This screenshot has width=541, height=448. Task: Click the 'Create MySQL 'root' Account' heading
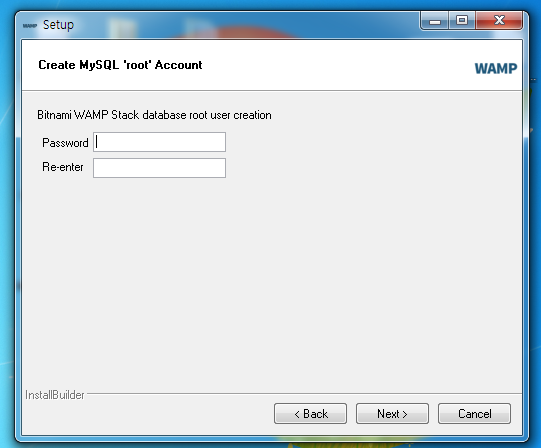pyautogui.click(x=120, y=65)
